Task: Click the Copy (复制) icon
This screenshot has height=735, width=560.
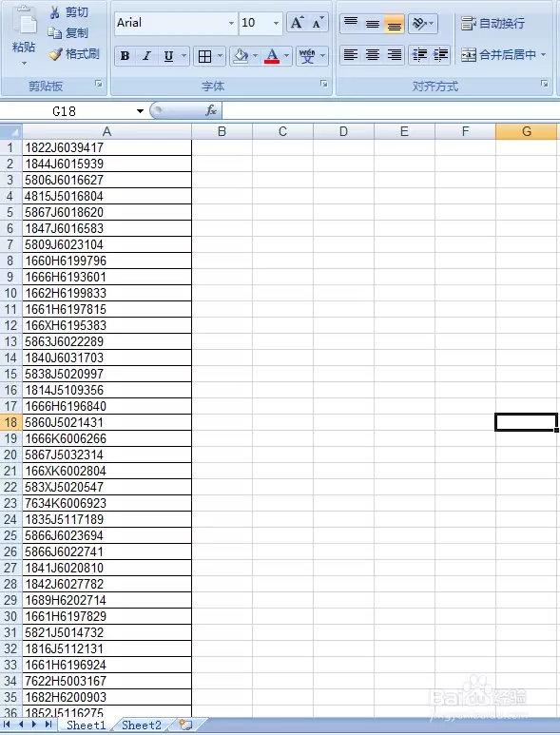Action: (55, 33)
